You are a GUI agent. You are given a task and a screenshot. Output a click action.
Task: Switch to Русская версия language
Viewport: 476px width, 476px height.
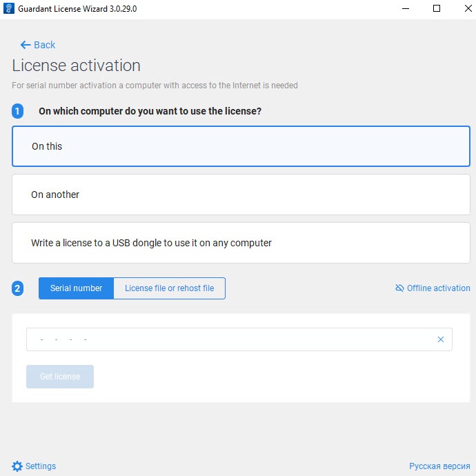(439, 466)
